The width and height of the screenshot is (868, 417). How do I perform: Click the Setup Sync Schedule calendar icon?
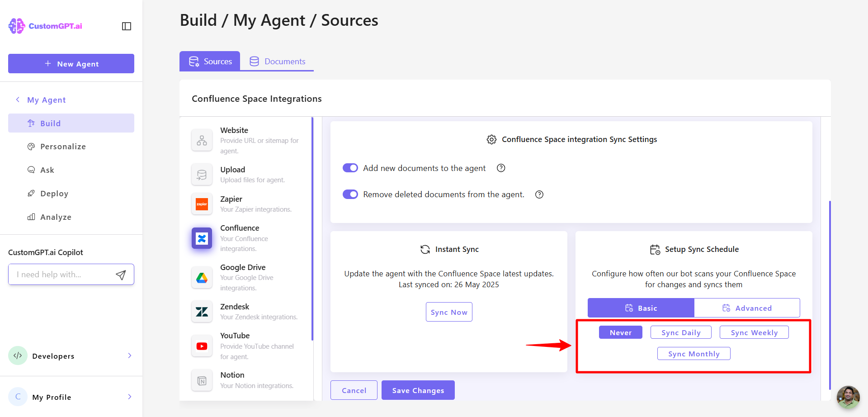point(655,250)
